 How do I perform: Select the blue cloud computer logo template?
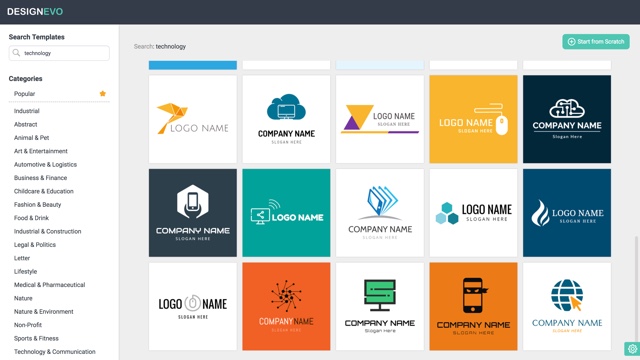[x=286, y=119]
